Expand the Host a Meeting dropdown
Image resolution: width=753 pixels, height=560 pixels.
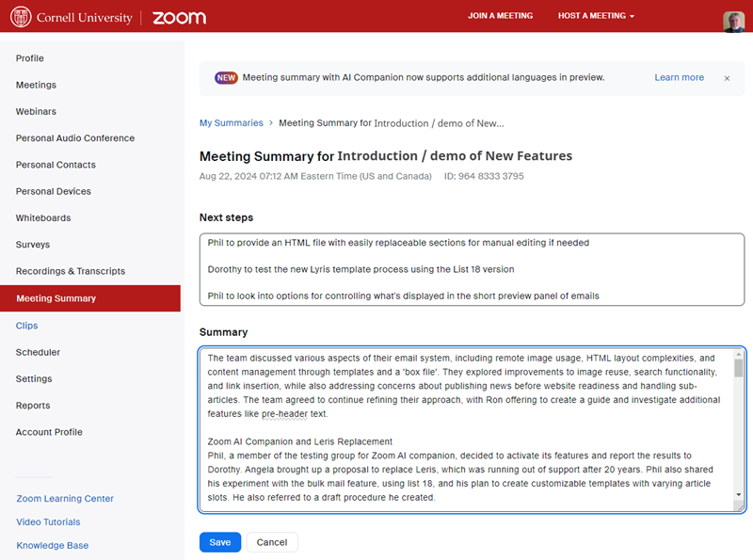coord(596,16)
